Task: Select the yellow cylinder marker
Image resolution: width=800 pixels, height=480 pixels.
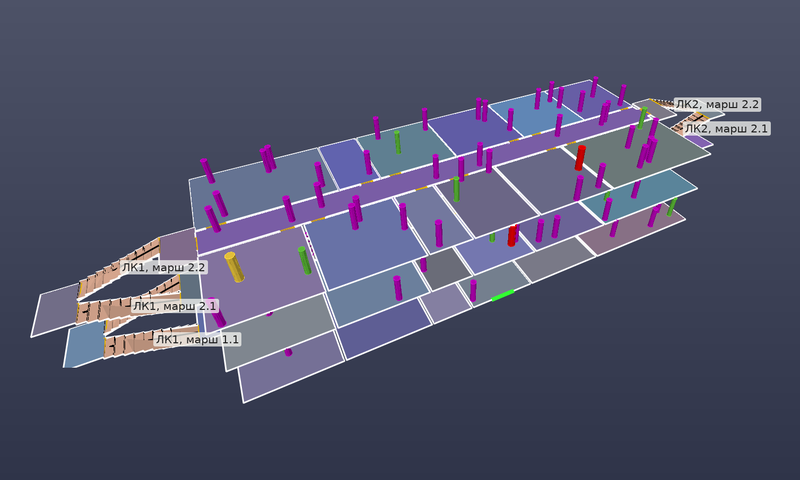Action: tap(234, 267)
